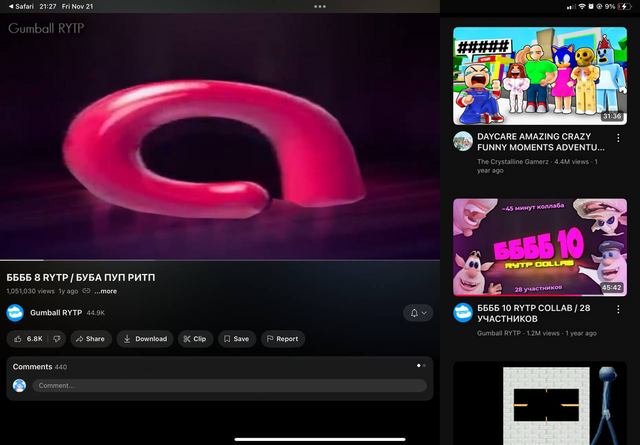Tap the pink ring video player
This screenshot has height=445, width=640.
click(x=220, y=136)
